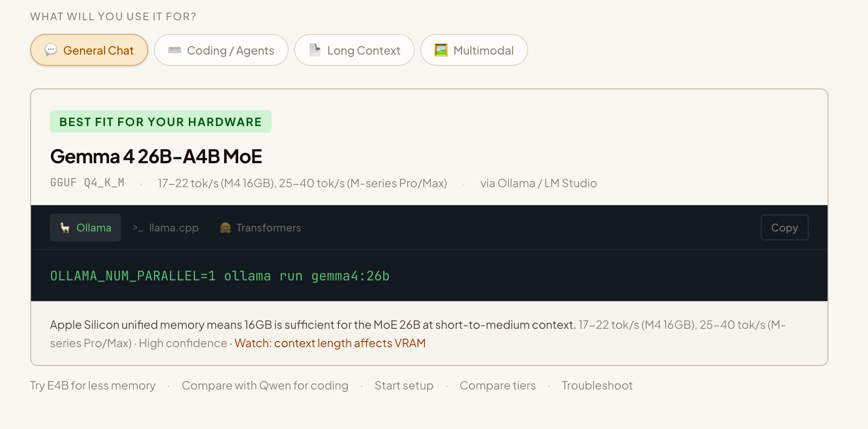
Task: Follow the Try E4B for less memory link
Action: pos(92,385)
